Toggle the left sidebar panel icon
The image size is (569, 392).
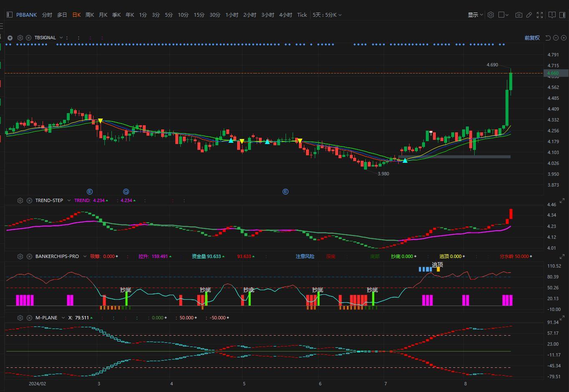(10, 15)
